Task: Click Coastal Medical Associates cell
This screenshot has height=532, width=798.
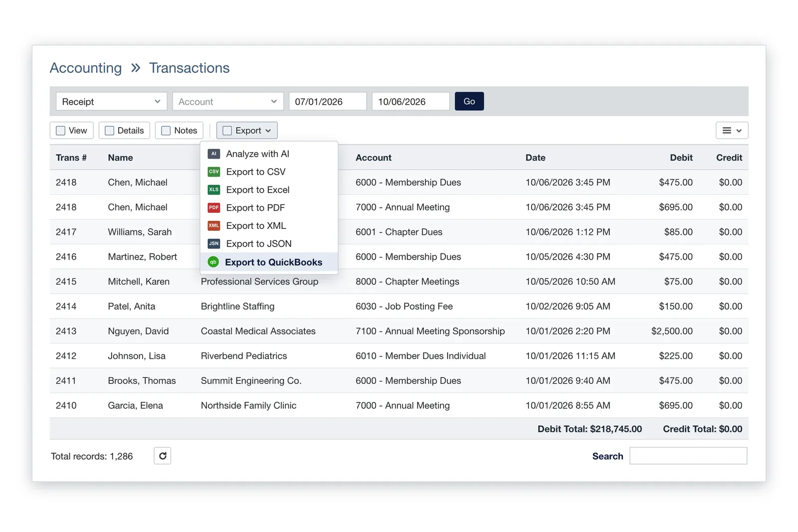Action: [258, 331]
